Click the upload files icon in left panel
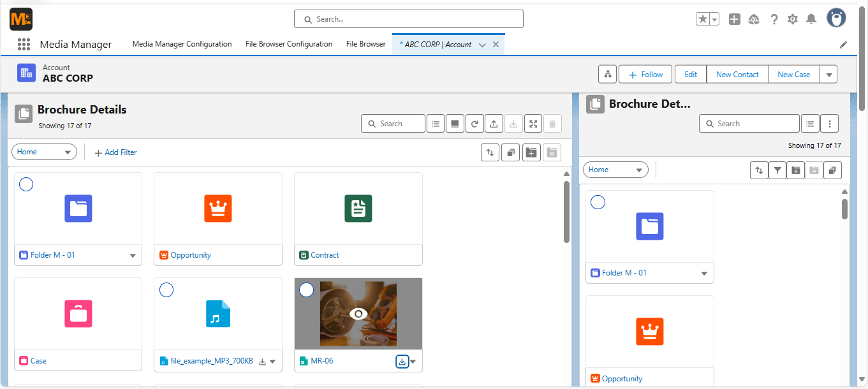Screen dimensions: 868x389 [494, 124]
